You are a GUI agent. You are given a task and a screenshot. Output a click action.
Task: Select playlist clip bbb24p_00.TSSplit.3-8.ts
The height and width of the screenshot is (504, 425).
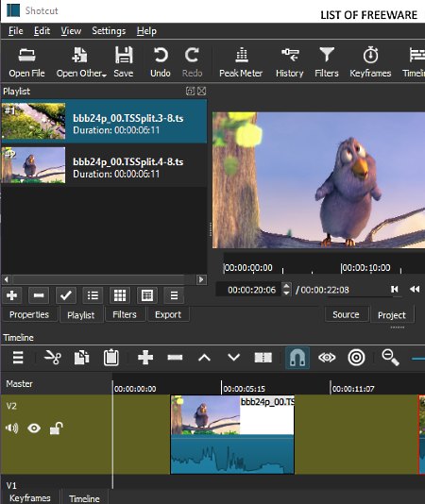(x=104, y=122)
